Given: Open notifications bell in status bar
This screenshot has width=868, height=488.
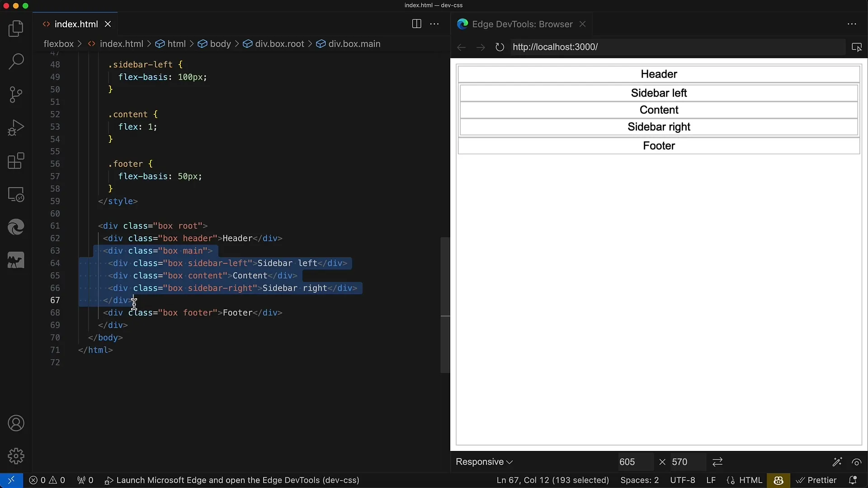Looking at the screenshot, I should point(853,480).
